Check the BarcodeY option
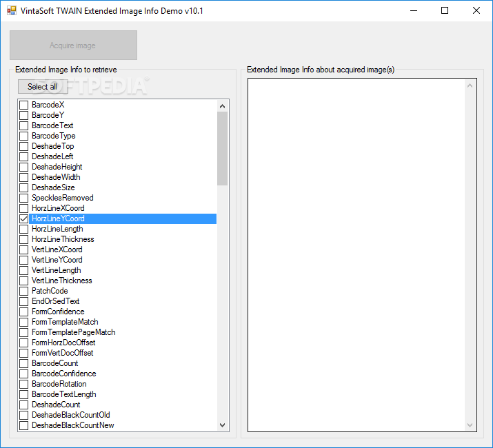 click(x=24, y=115)
